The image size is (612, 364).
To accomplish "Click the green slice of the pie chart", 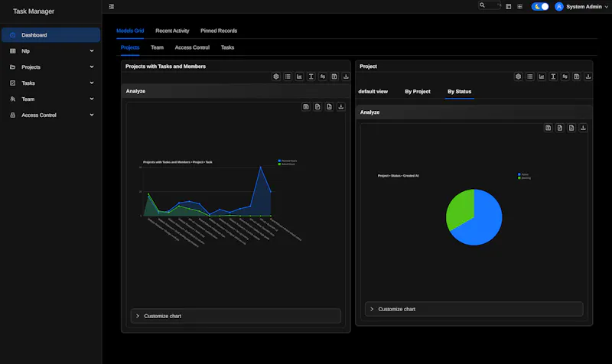I will [461, 206].
